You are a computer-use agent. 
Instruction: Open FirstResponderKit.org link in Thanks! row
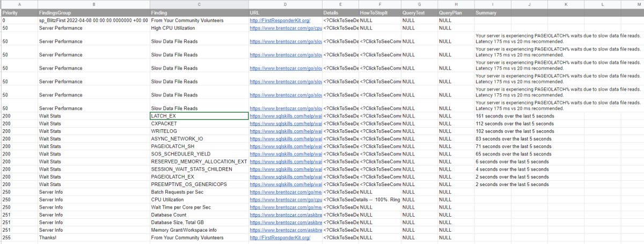(280, 238)
